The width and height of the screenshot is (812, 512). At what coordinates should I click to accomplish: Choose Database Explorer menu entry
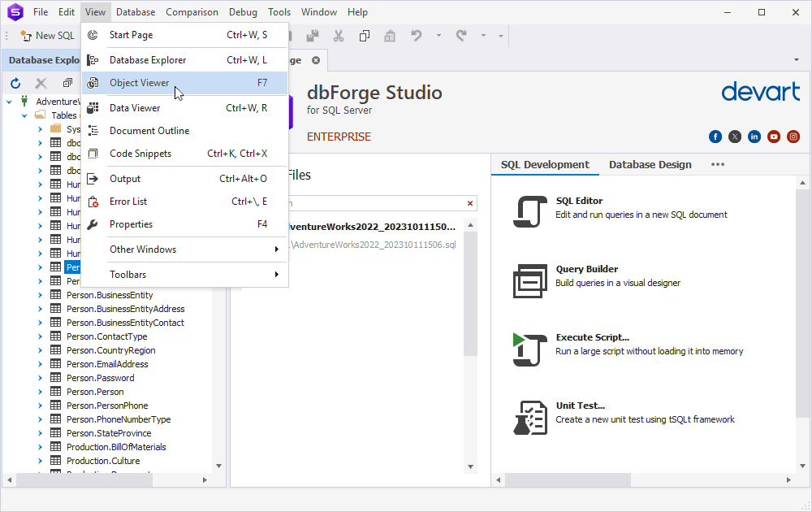[184, 60]
